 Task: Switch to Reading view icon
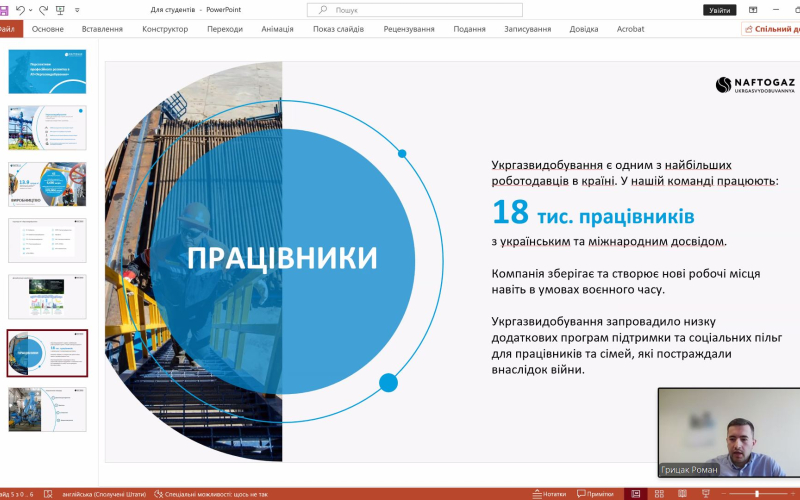(x=682, y=494)
